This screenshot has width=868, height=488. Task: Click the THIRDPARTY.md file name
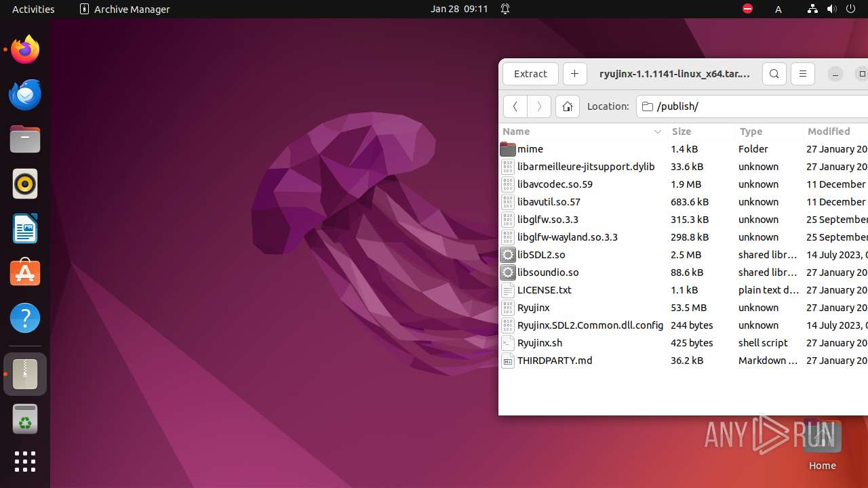click(555, 361)
